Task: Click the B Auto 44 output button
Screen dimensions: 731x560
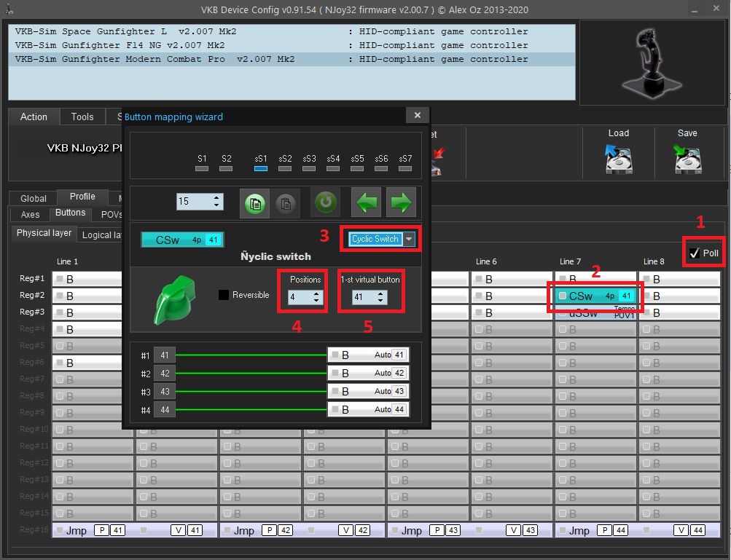Action: pyautogui.click(x=368, y=409)
